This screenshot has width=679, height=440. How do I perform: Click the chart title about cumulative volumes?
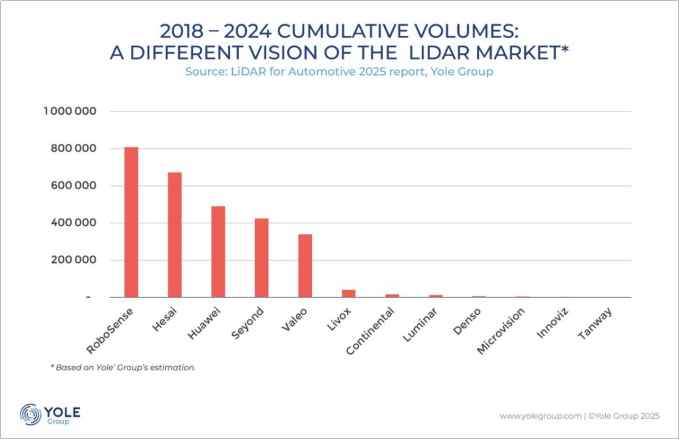pos(339,42)
